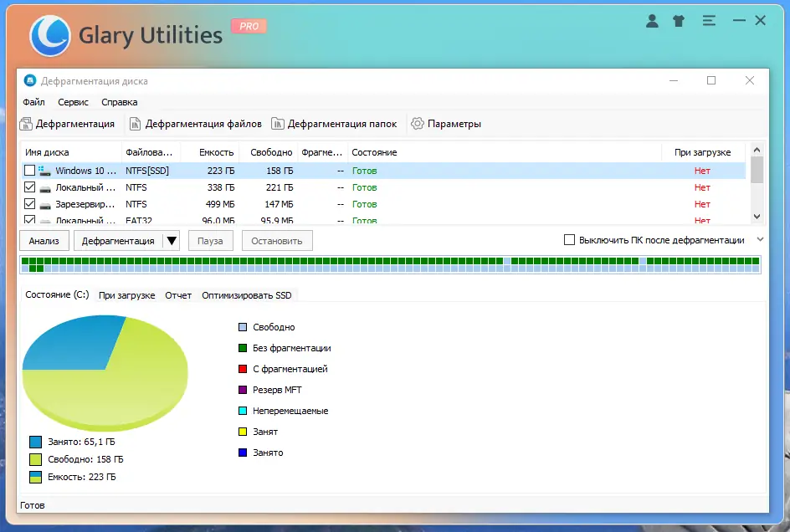This screenshot has height=532, width=790.
Task: Click the drive icon of the 338 ГБ disk
Action: click(x=45, y=188)
